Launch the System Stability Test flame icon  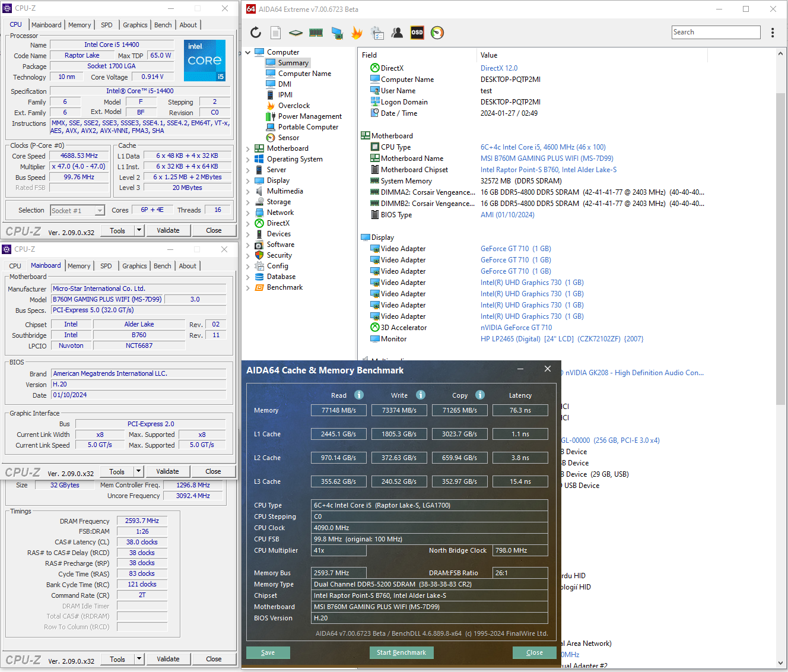pos(357,33)
